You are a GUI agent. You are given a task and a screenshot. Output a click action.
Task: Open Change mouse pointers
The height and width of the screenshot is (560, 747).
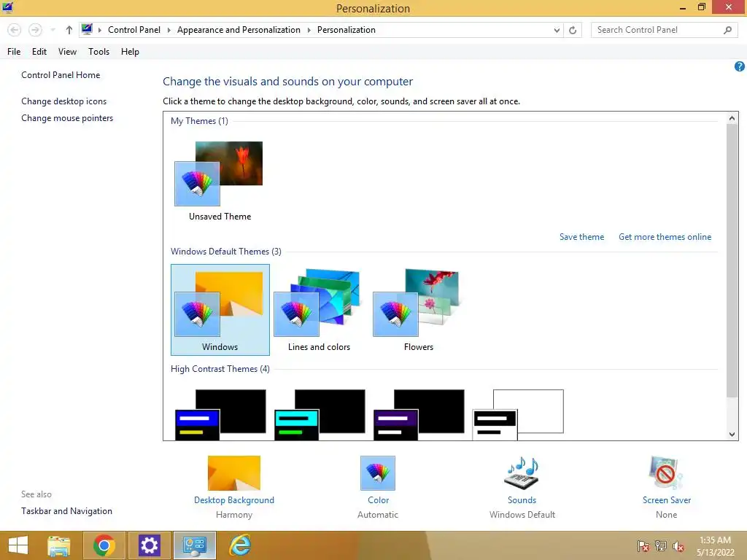point(67,117)
